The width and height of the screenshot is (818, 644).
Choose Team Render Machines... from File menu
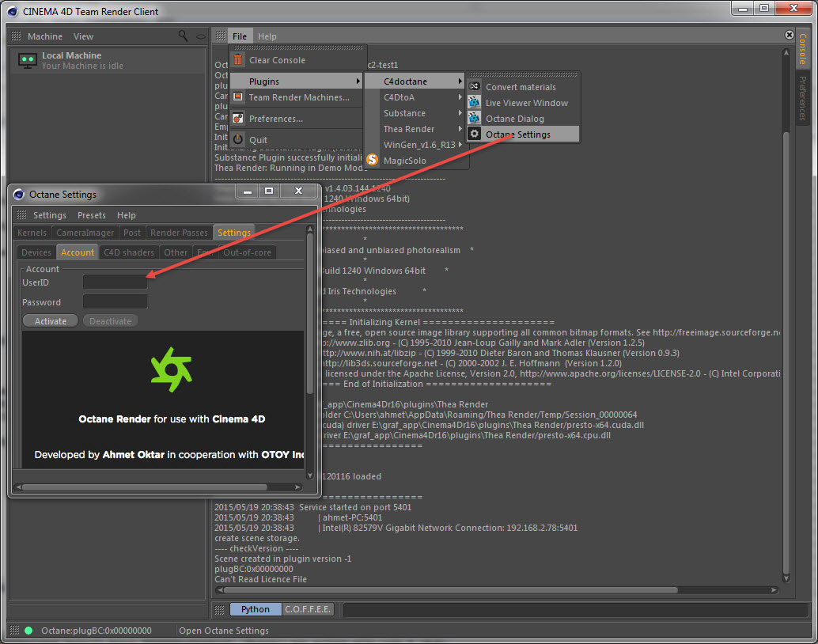coord(296,97)
